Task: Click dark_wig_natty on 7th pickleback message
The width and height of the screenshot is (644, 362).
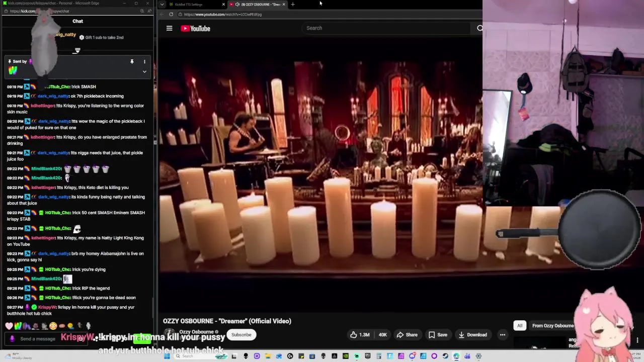Action: coord(53,96)
